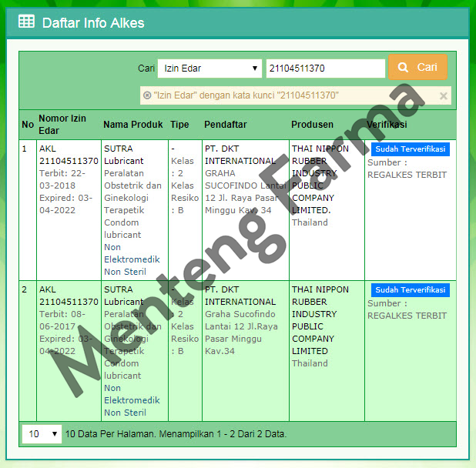The width and height of the screenshot is (476, 468).
Task: Click PT. DKT INTERNATIONAL in the first row
Action: tap(240, 155)
